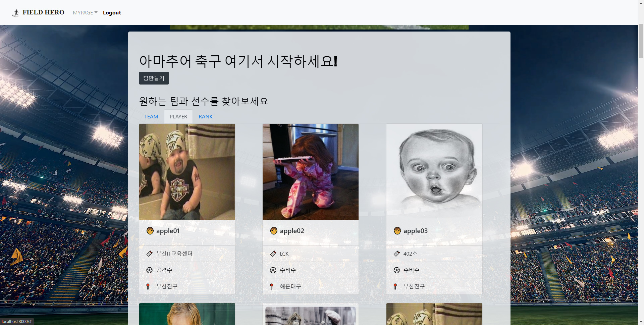Click the down arrow on the vertical scrollbar
This screenshot has height=325, width=644.
coord(641,322)
